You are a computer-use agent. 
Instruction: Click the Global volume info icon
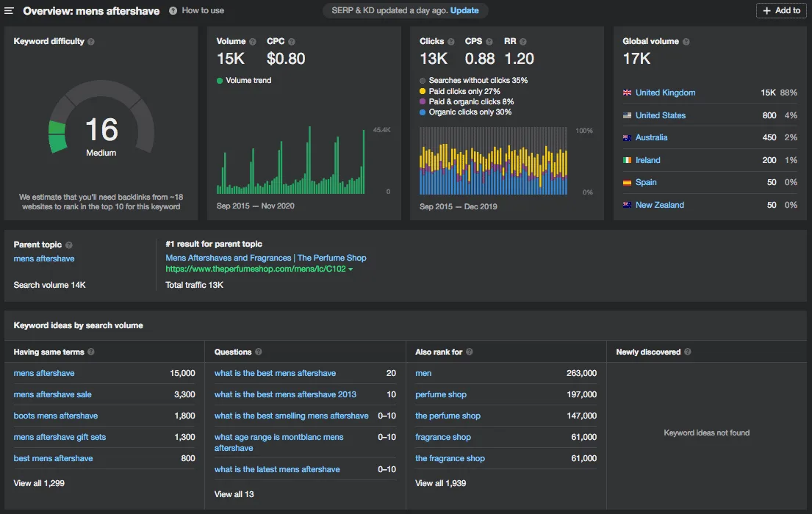pyautogui.click(x=686, y=41)
